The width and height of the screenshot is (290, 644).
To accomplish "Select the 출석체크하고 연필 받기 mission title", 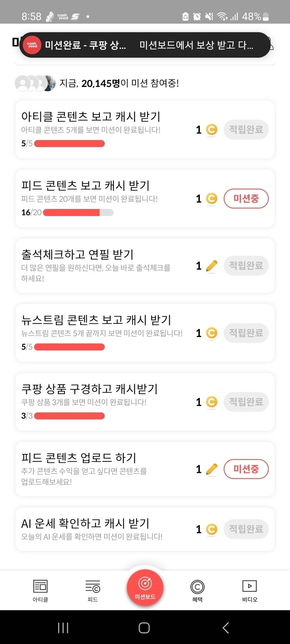I will tap(78, 255).
